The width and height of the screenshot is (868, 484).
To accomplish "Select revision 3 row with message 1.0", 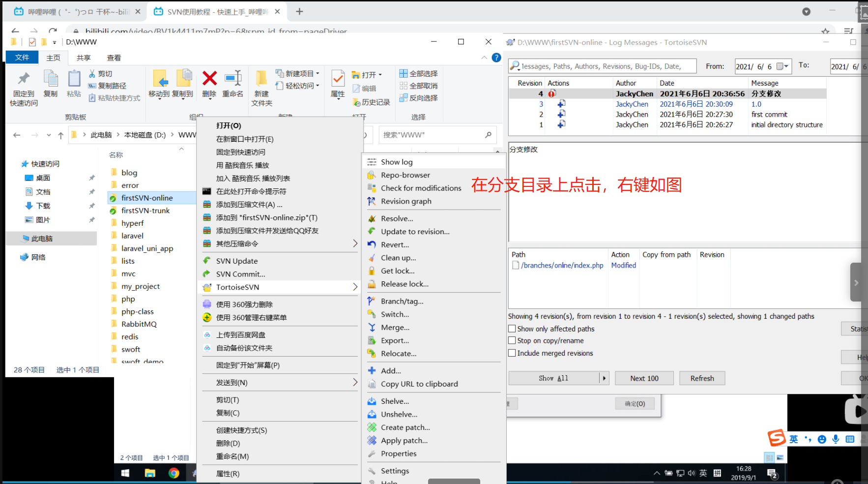I will tap(667, 104).
